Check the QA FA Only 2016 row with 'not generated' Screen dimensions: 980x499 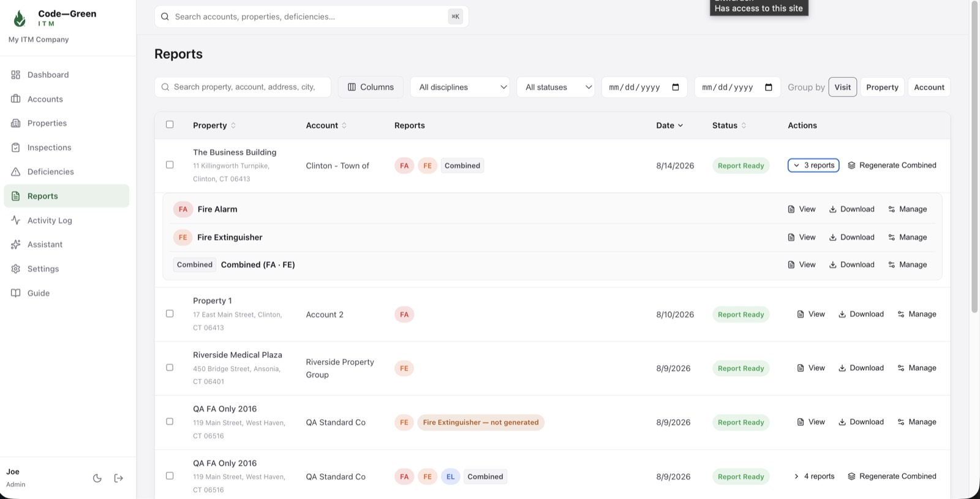coord(170,422)
